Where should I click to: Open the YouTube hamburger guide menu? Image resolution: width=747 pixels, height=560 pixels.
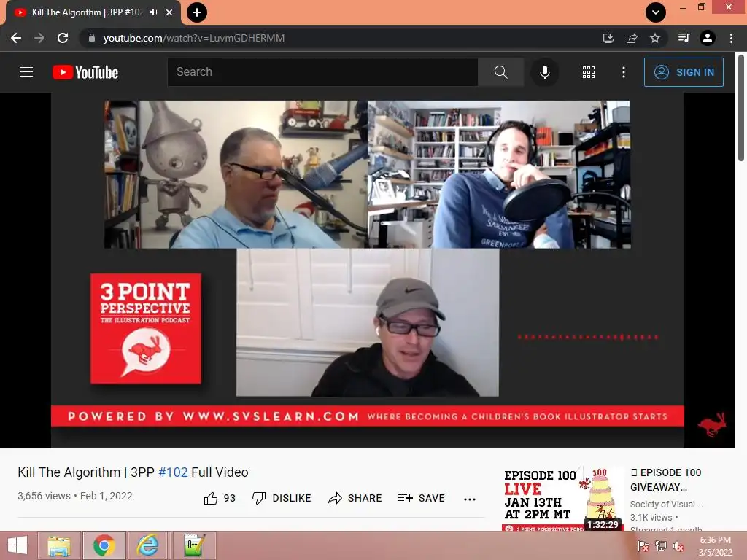[x=26, y=72]
